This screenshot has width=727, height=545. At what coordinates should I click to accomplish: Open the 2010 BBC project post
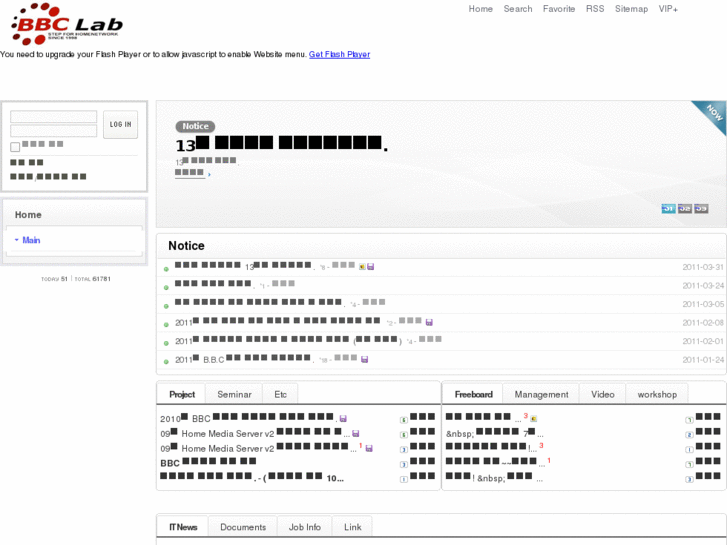(x=249, y=418)
